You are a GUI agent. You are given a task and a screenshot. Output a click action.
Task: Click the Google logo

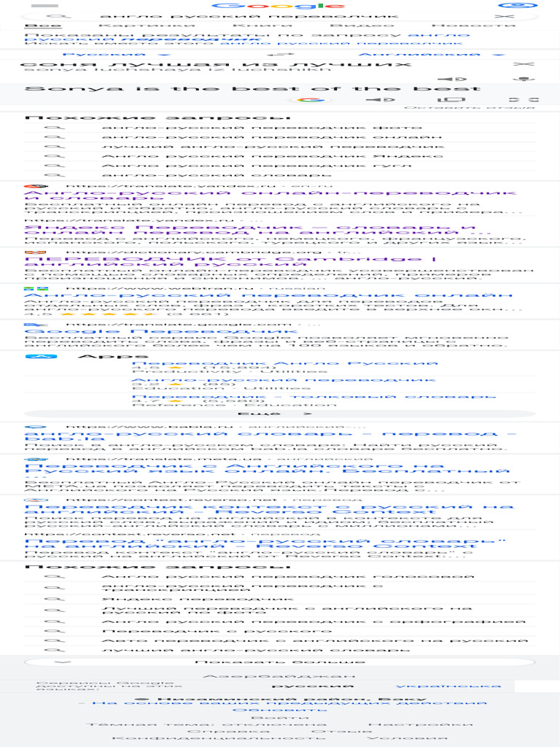pos(279,6)
